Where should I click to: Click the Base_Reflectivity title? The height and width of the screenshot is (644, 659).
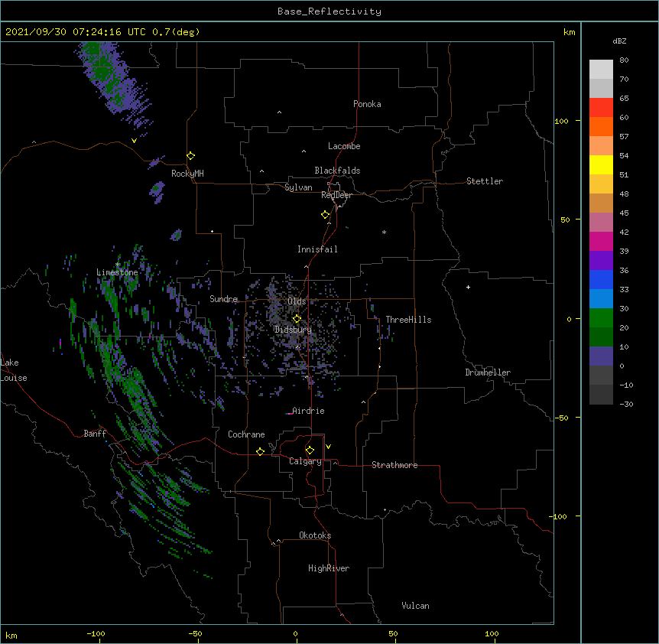329,11
